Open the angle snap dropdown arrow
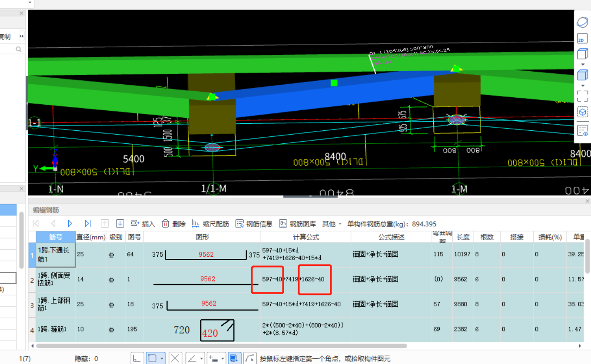 [x=202, y=359]
